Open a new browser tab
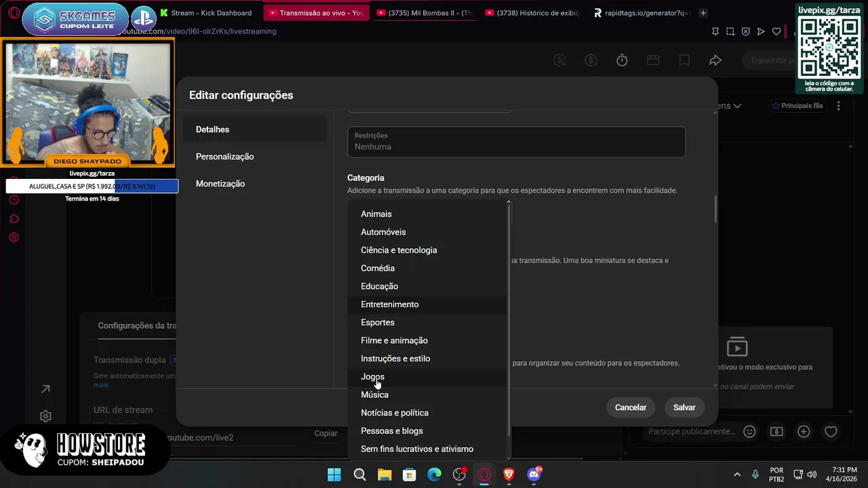 pyautogui.click(x=703, y=13)
